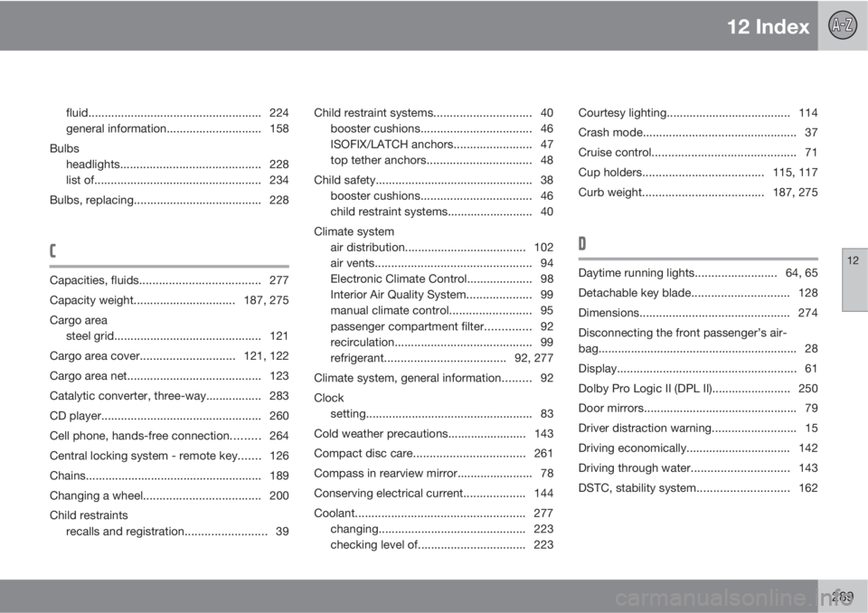Click 'checking level of' sub-entry
The width and height of the screenshot is (868, 613).
[442, 545]
